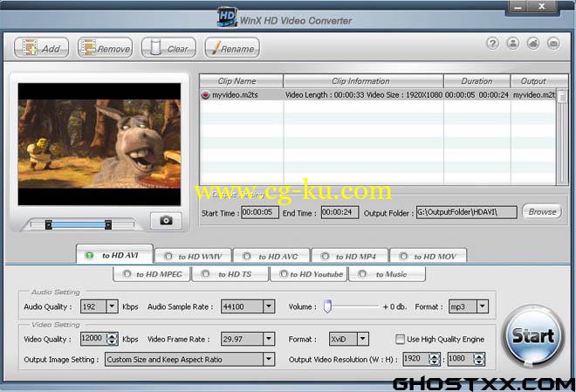Click the trim start marker on preview slider

[49, 224]
